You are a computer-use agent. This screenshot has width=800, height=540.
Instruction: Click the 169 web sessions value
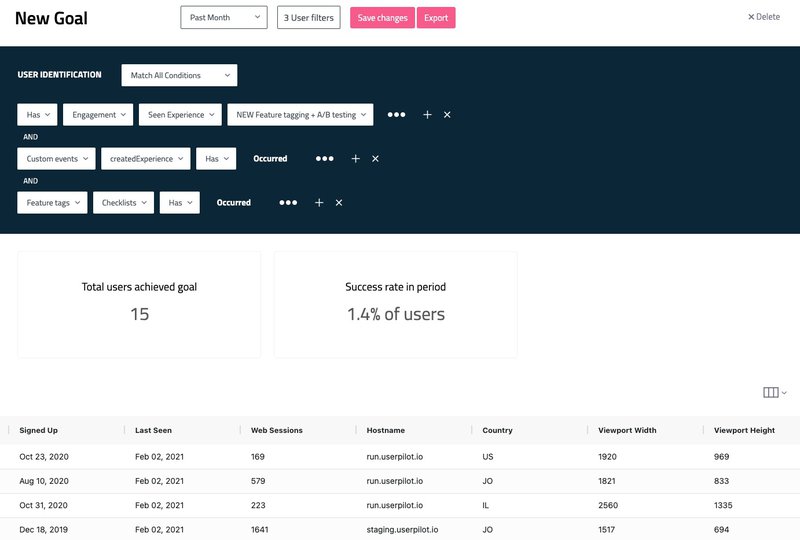point(258,457)
